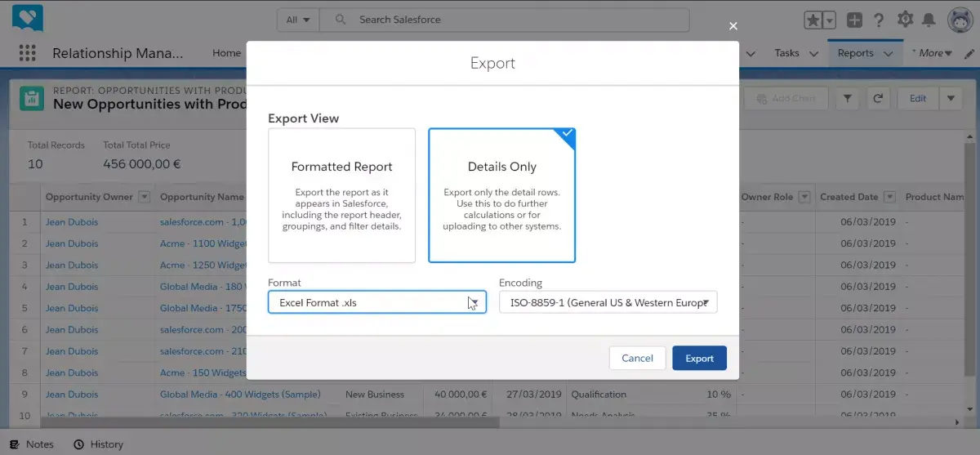Select the Details Only export view
This screenshot has width=980, height=455.
(x=501, y=195)
